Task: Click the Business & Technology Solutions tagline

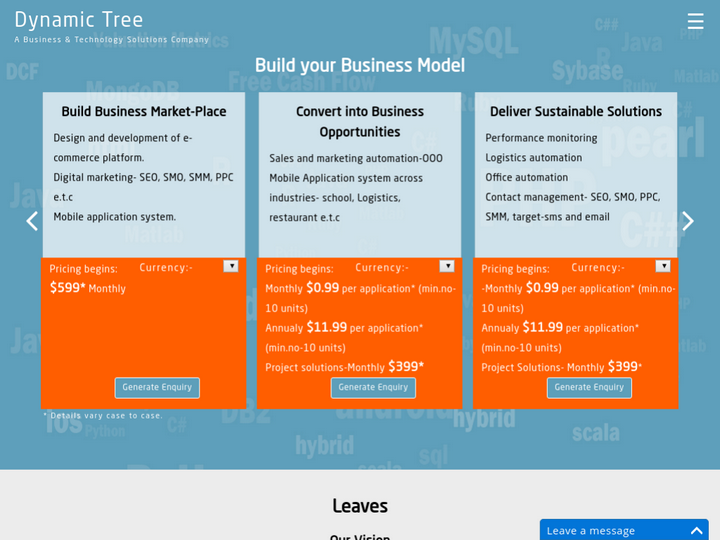Action: pyautogui.click(x=112, y=40)
